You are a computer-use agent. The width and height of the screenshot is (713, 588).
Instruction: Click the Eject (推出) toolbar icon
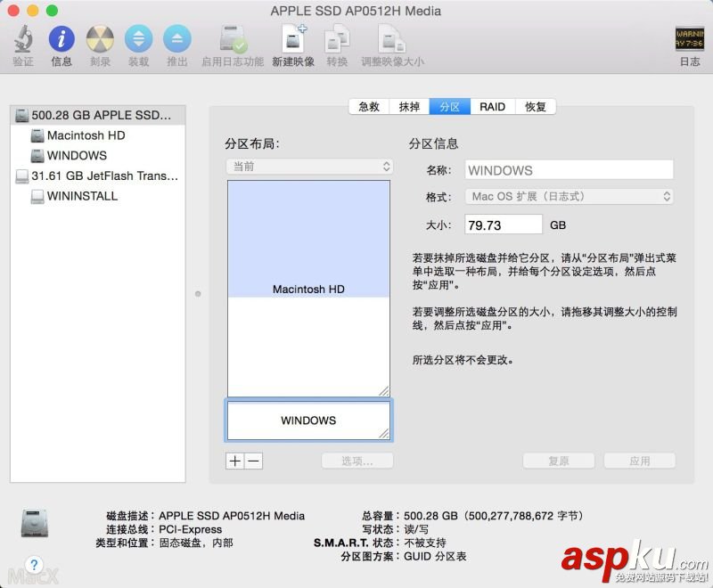[177, 39]
